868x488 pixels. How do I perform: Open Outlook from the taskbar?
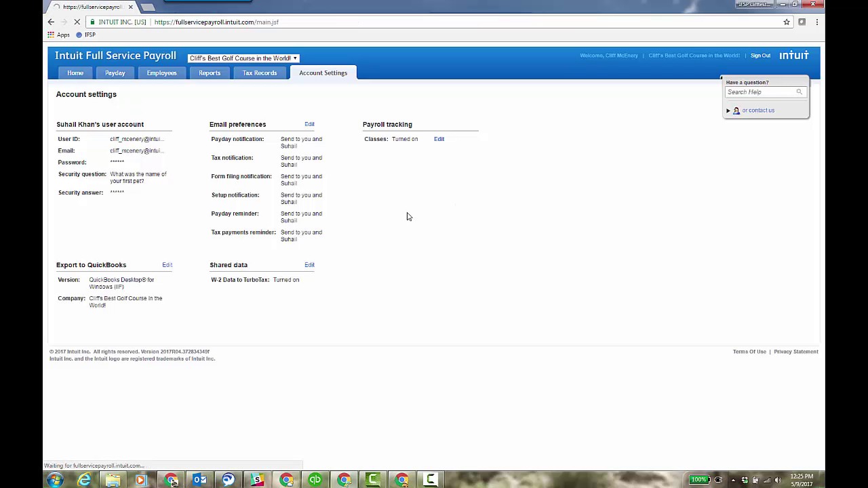199,480
